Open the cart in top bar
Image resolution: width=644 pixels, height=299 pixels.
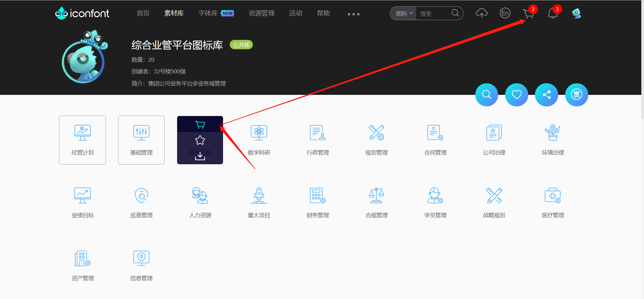(x=528, y=13)
